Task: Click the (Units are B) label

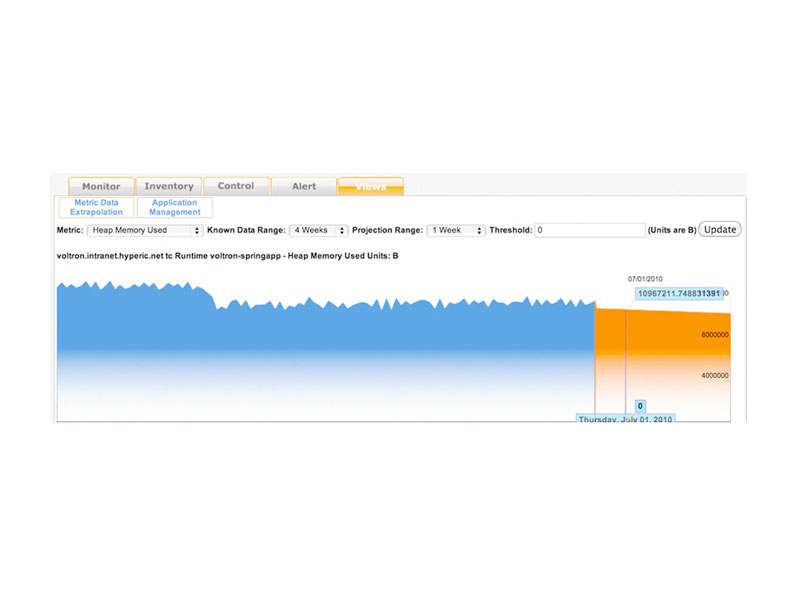Action: [x=671, y=230]
